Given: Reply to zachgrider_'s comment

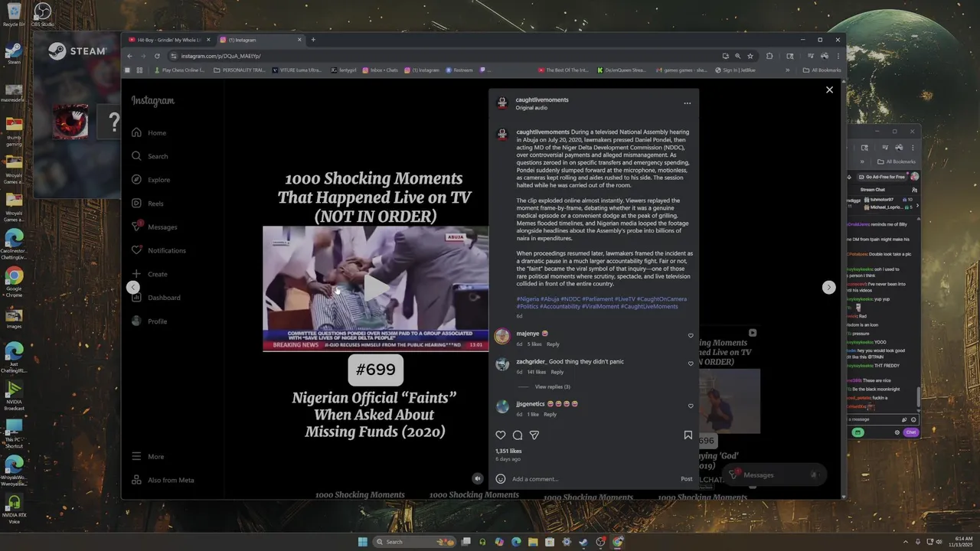Looking at the screenshot, I should coord(557,372).
